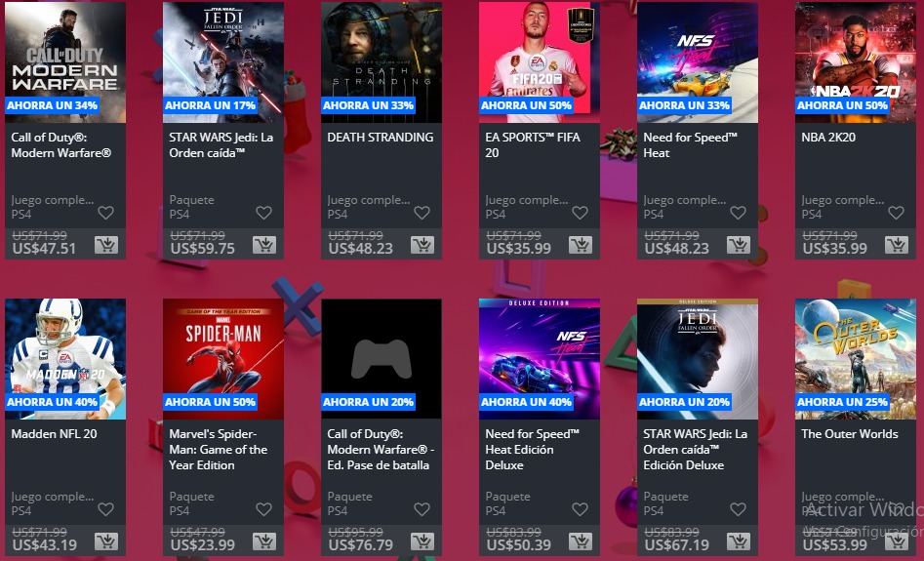Favorite Call of Duty Ed. Pase de batalla
Viewport: 924px width, 561px height.
pos(422,508)
